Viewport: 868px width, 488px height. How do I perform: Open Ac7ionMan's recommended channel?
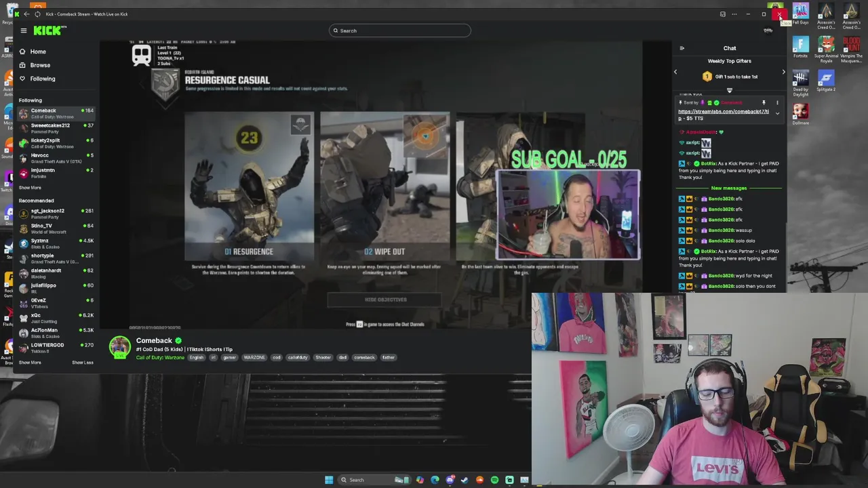pyautogui.click(x=56, y=333)
